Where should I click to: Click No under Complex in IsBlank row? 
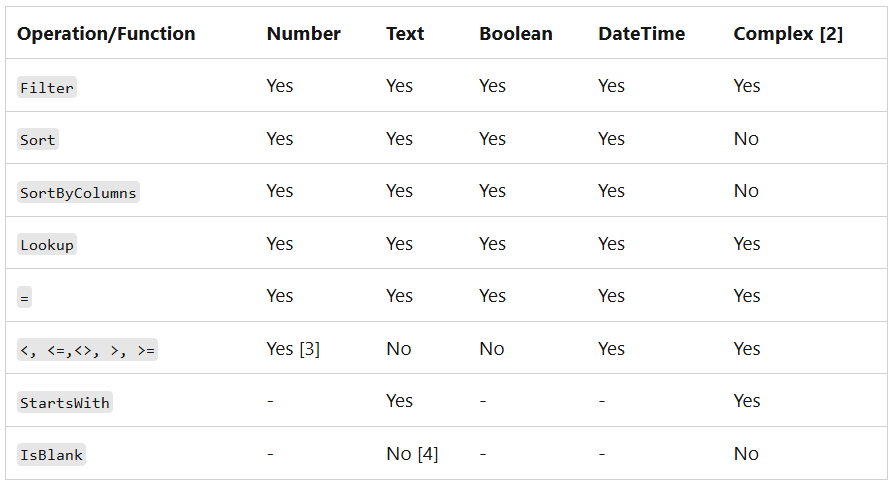pos(746,454)
